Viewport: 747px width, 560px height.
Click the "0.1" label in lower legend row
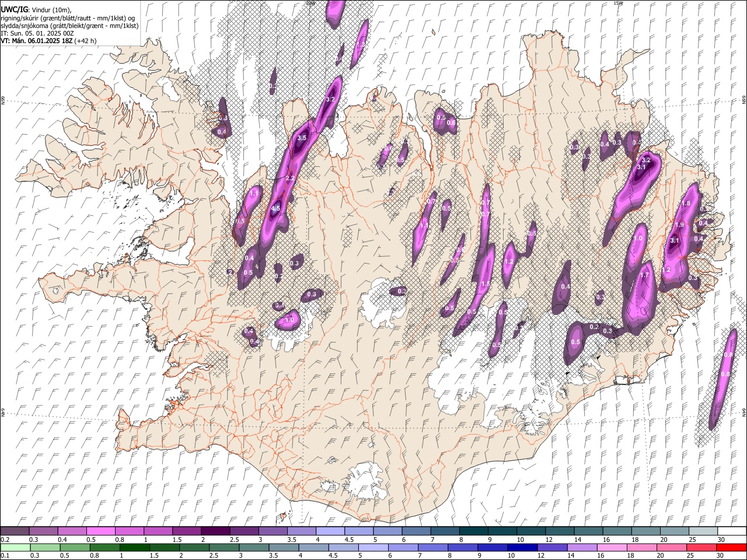4,555
